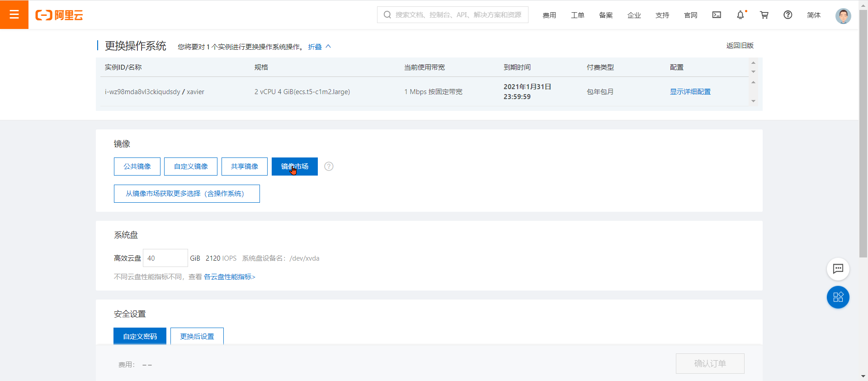Click the system disk size field

[165, 258]
